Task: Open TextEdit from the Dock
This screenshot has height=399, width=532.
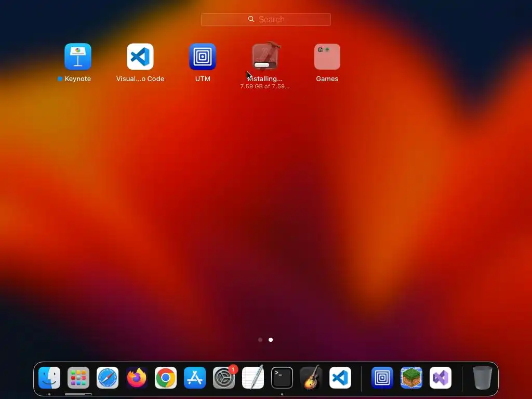Action: tap(253, 377)
